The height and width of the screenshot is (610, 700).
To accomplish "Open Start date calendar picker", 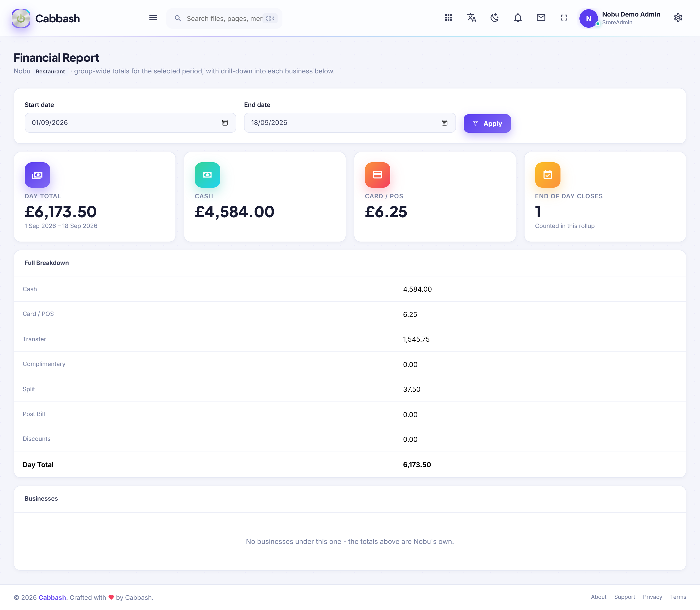I will pyautogui.click(x=225, y=123).
